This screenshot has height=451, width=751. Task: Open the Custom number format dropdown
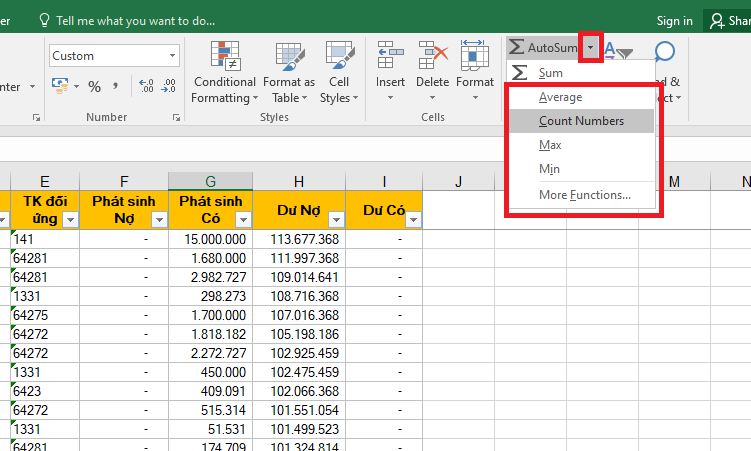(173, 56)
